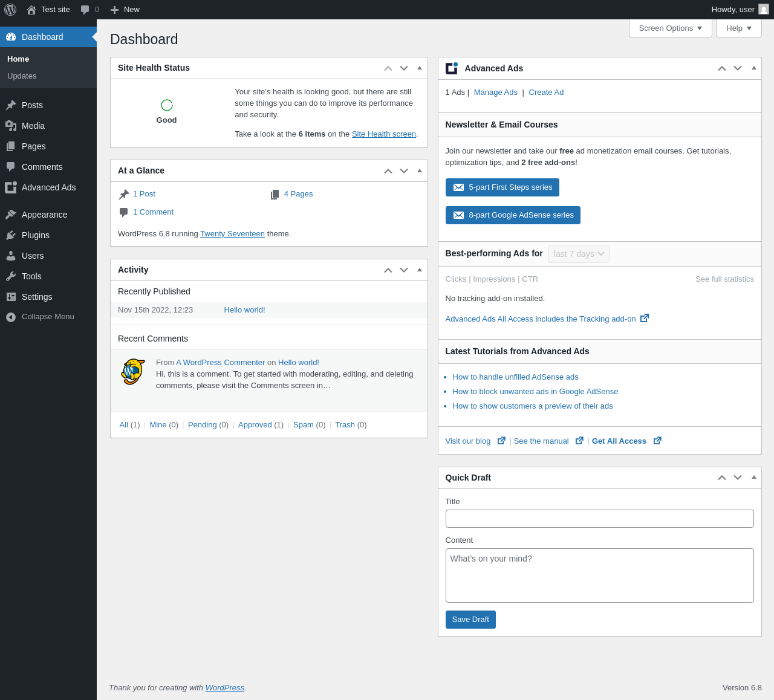
Task: Open the Twenty Seventeen theme link
Action: (232, 234)
